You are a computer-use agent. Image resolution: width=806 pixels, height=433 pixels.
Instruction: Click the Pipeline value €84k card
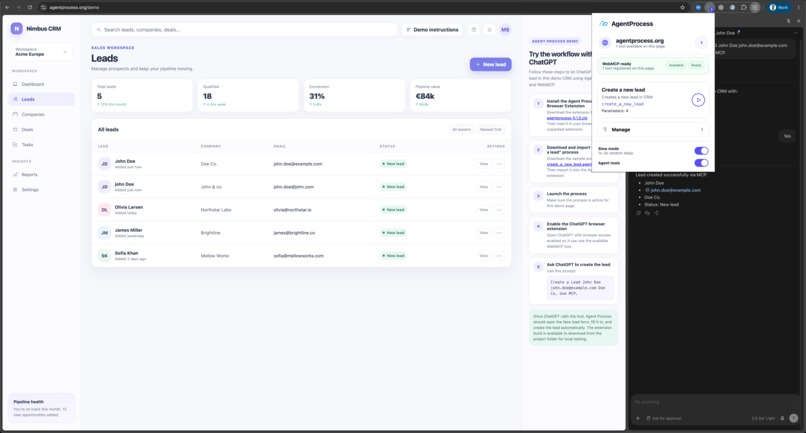[x=461, y=95]
